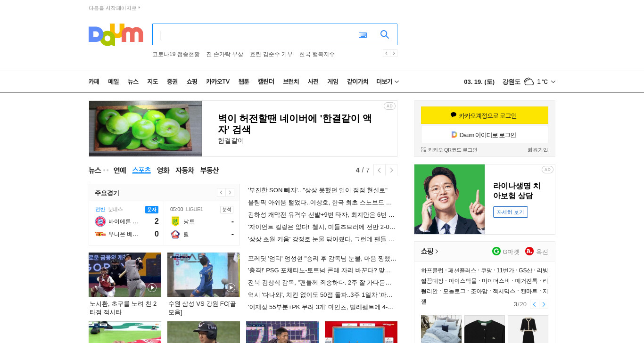
Task: Click the cloudy weather icon
Action: (529, 82)
